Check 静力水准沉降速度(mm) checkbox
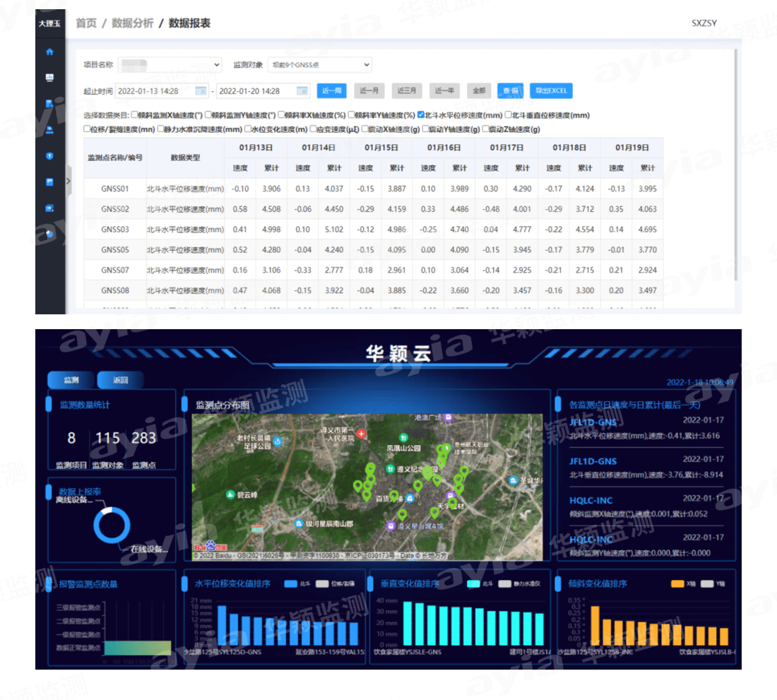The width and height of the screenshot is (777, 700). (160, 129)
